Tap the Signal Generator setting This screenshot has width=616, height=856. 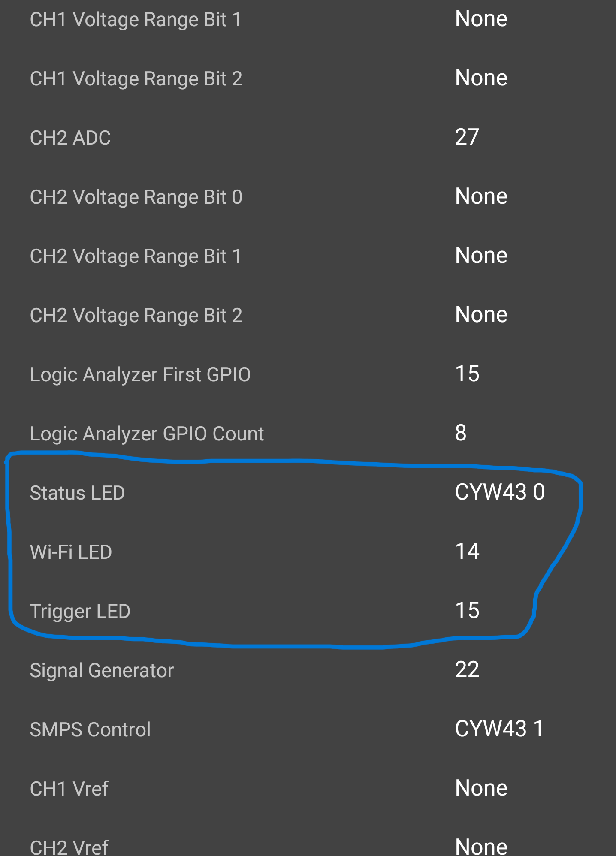point(308,670)
